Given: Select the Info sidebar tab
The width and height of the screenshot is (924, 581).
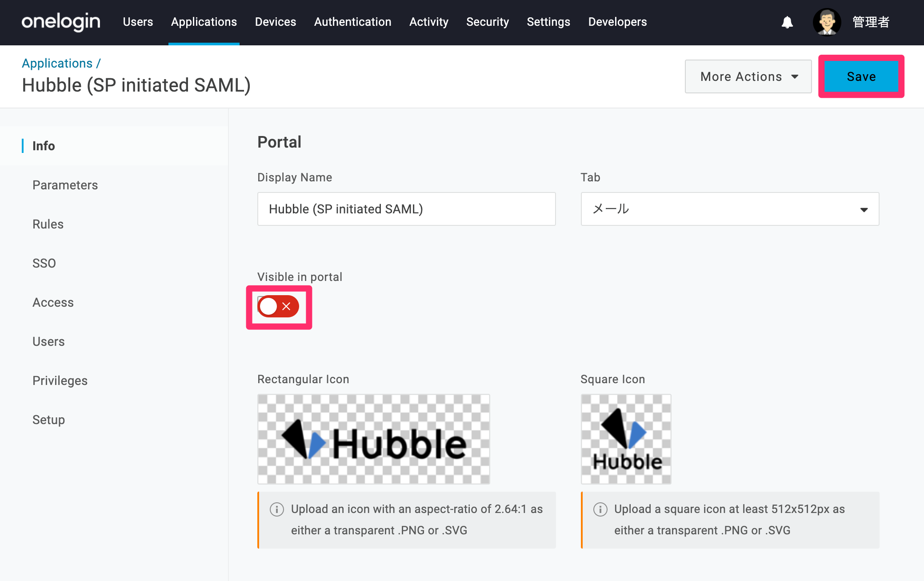Looking at the screenshot, I should (44, 146).
